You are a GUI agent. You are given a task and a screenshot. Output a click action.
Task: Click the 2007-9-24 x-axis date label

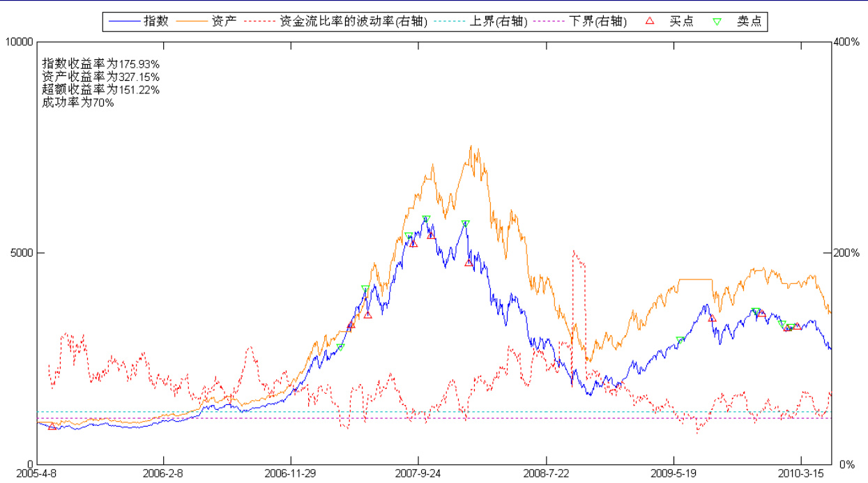(418, 473)
